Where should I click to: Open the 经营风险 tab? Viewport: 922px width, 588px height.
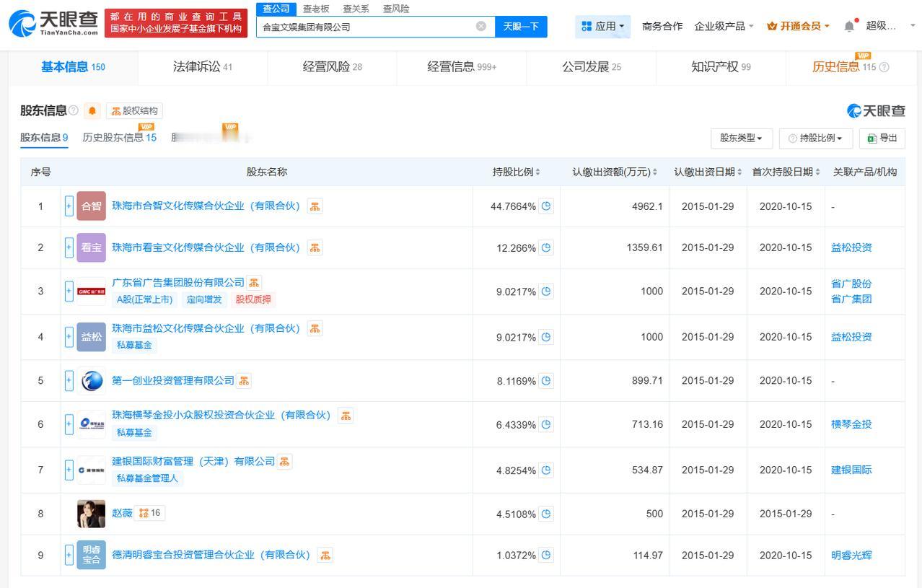(x=333, y=67)
